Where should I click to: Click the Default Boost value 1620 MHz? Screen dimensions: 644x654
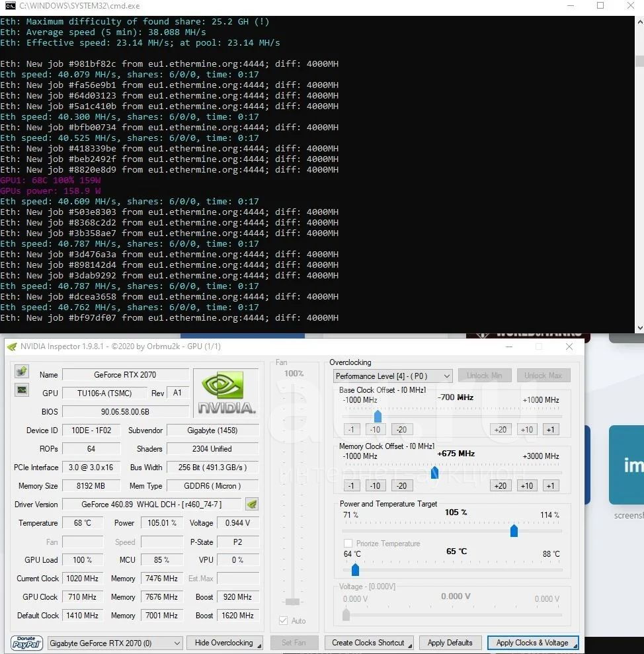click(x=238, y=616)
